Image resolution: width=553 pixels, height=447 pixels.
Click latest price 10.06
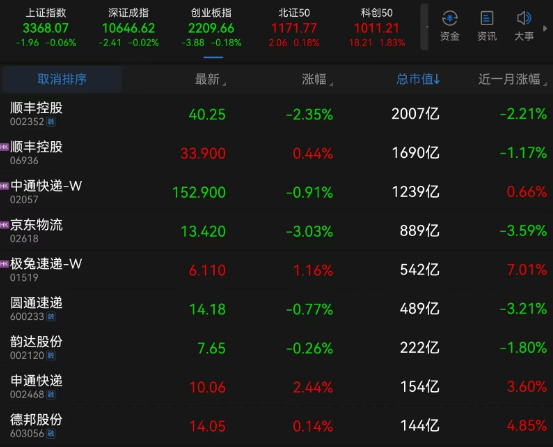coord(207,387)
